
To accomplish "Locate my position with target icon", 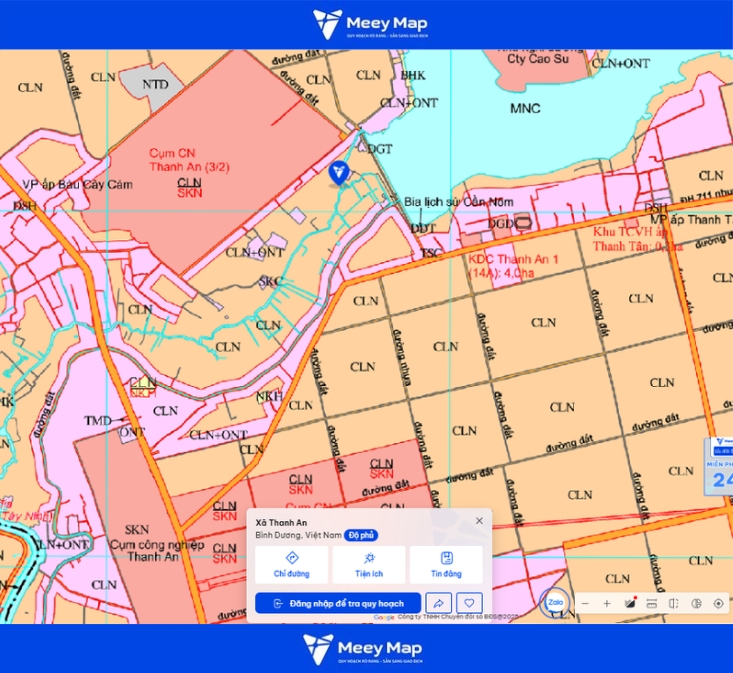I will pos(719,603).
